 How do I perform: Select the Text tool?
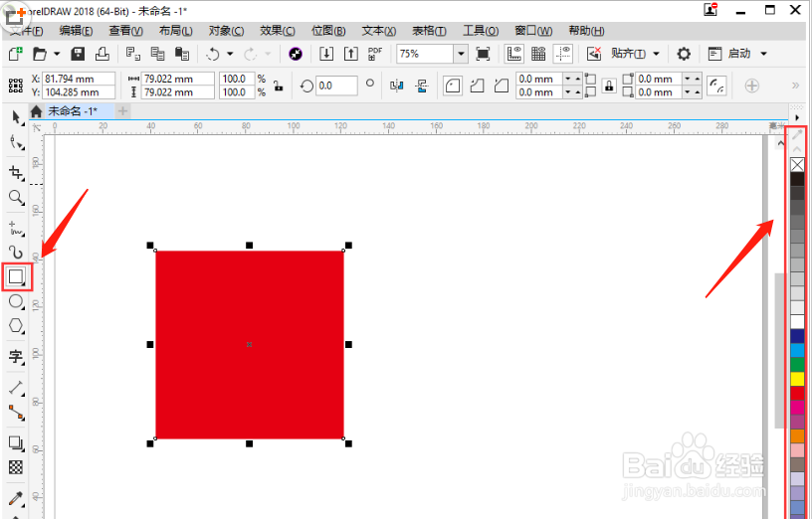pyautogui.click(x=17, y=357)
